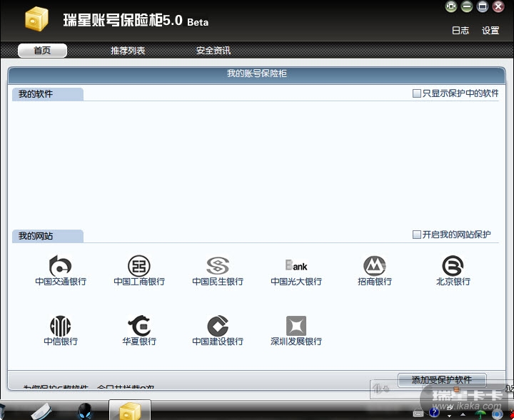This screenshot has height=420, width=514.
Task: Click the green umbrella tray icon
Action: point(480,415)
